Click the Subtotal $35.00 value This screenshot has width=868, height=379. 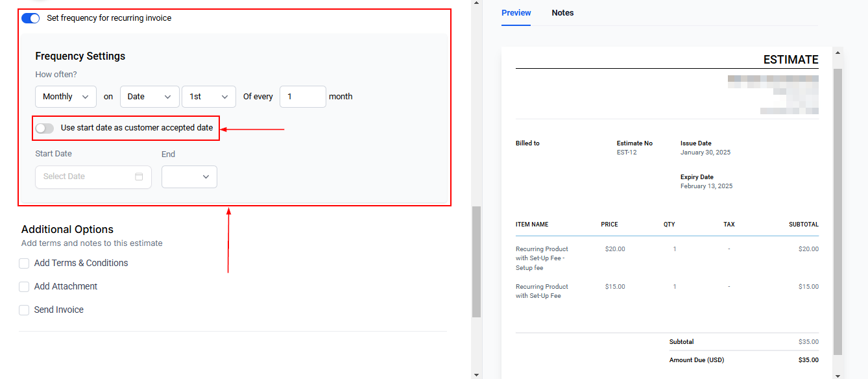click(x=808, y=342)
